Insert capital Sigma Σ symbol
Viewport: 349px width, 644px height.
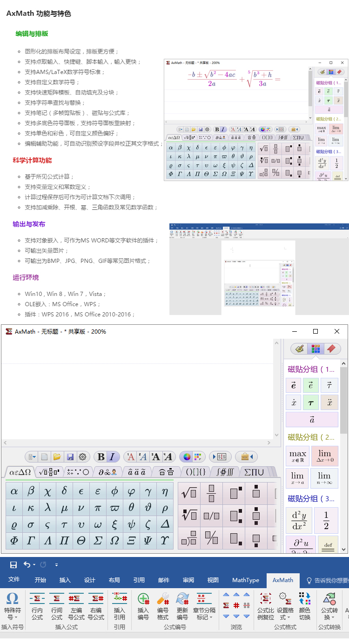click(98, 541)
